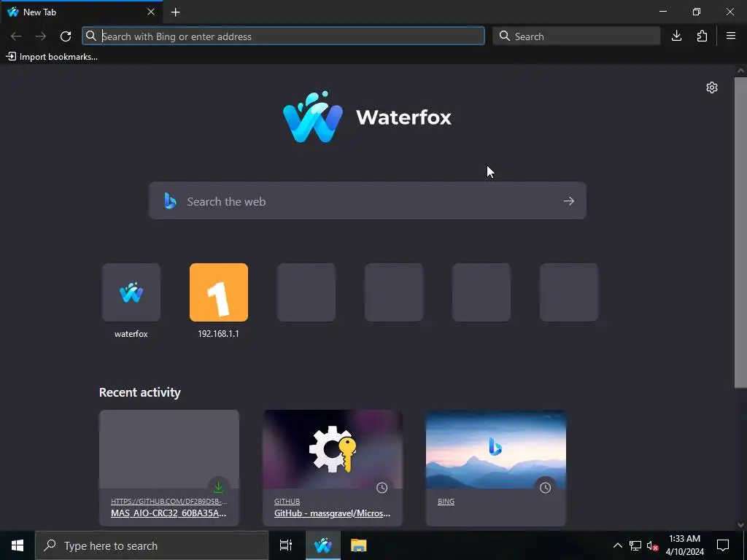Minimize the Waterfox window
The width and height of the screenshot is (747, 560).
click(663, 12)
